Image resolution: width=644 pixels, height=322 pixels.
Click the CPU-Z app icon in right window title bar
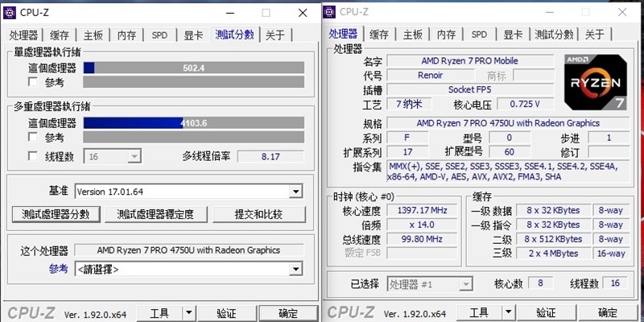(x=329, y=12)
